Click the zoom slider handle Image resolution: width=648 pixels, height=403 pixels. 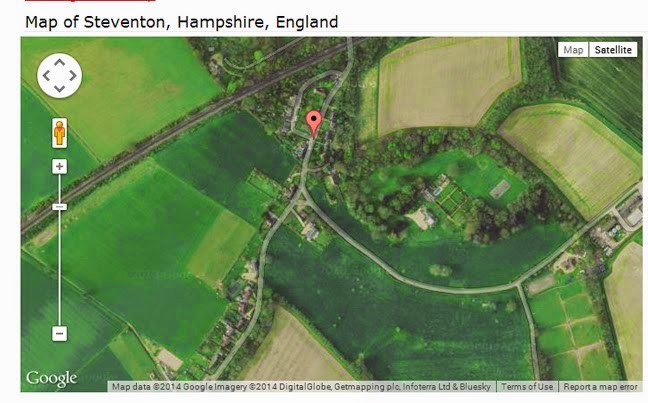point(60,207)
